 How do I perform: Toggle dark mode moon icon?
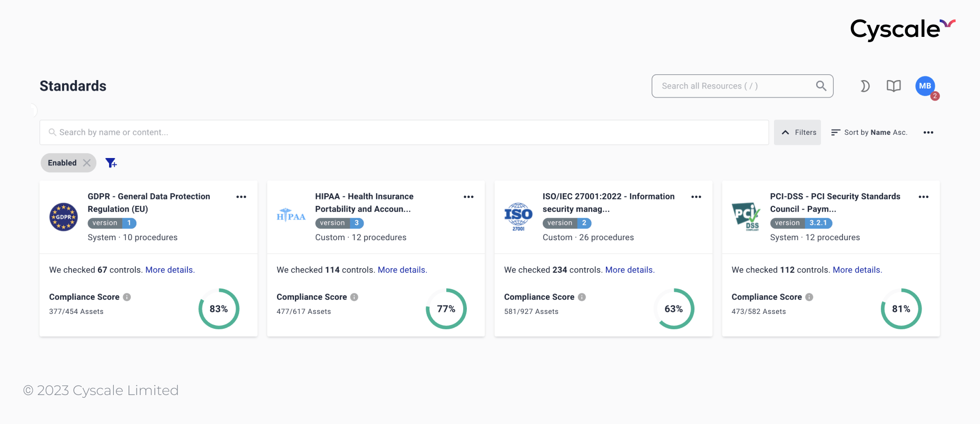(x=865, y=86)
